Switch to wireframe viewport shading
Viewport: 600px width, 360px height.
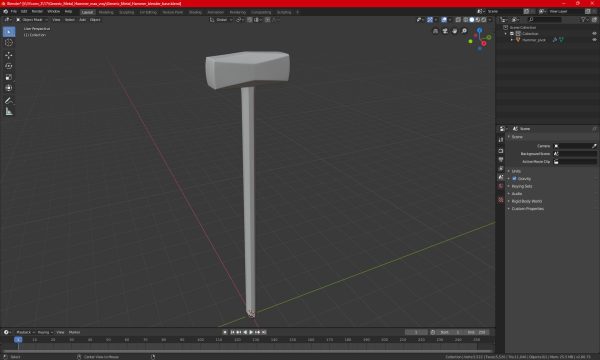(466, 20)
